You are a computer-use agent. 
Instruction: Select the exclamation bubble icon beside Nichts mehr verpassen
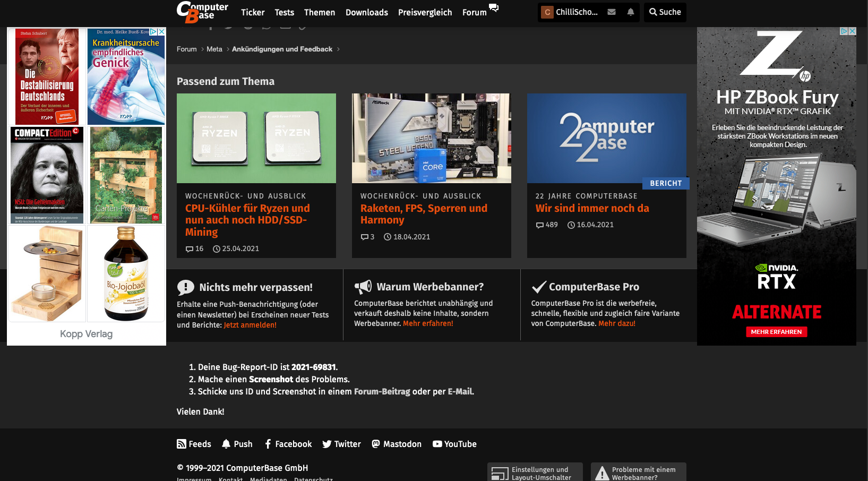click(186, 288)
